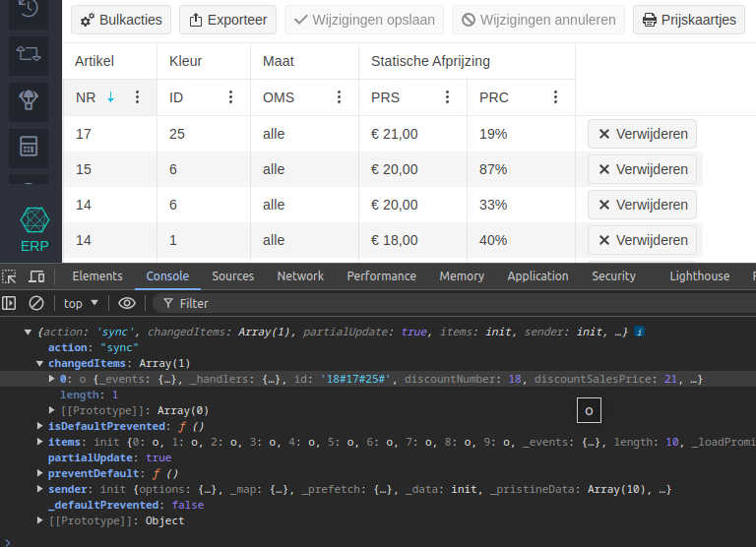
Task: Toggle DevTools device toolbar icon
Action: coord(36,276)
